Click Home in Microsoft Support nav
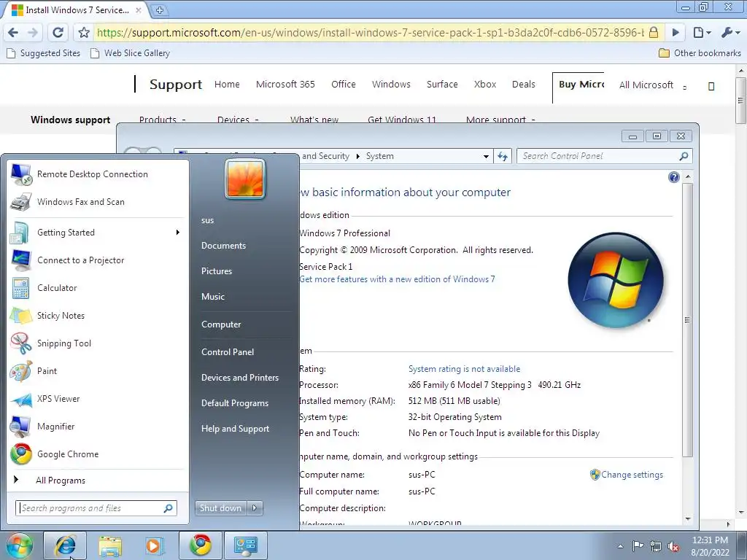The width and height of the screenshot is (747, 560). 227,85
